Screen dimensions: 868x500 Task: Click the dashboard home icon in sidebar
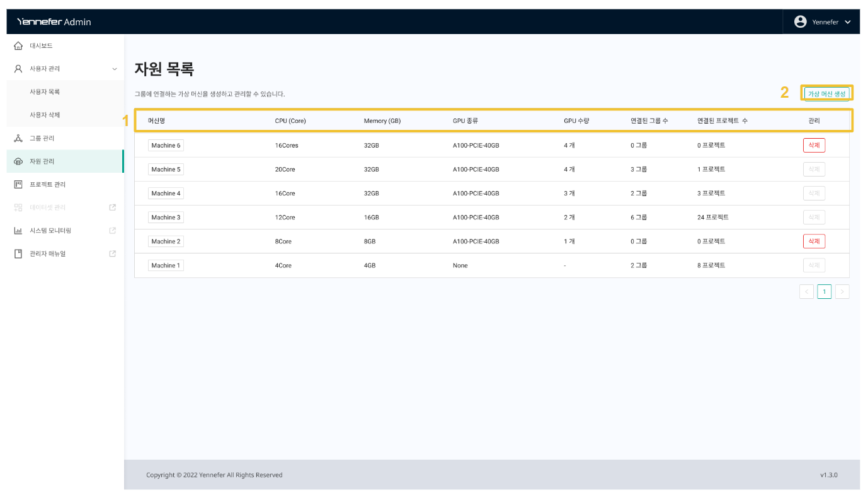pyautogui.click(x=18, y=46)
